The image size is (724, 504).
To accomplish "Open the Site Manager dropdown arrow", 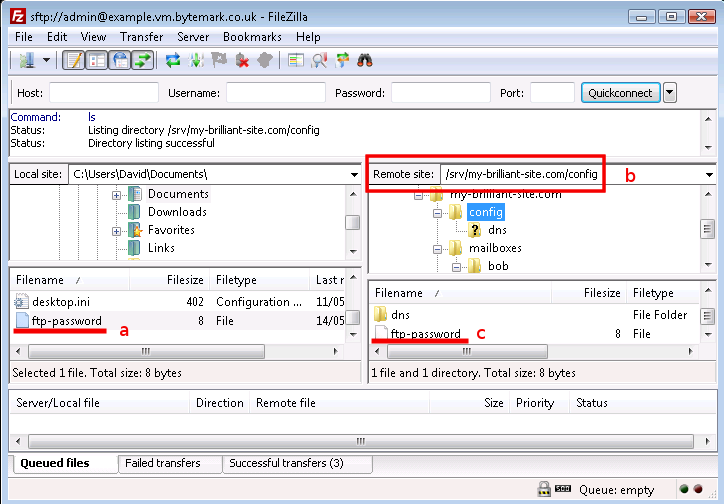I will [x=46, y=60].
